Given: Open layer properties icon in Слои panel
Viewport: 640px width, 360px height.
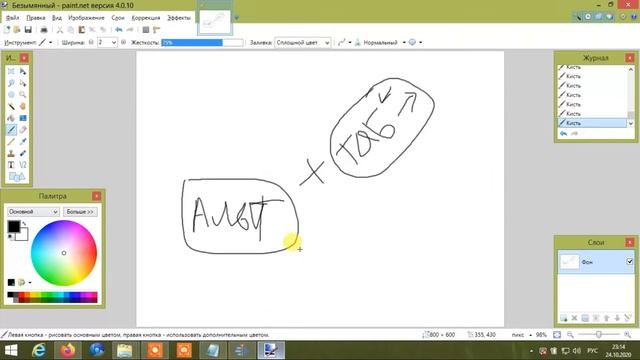Looking at the screenshot, I should click(x=628, y=318).
